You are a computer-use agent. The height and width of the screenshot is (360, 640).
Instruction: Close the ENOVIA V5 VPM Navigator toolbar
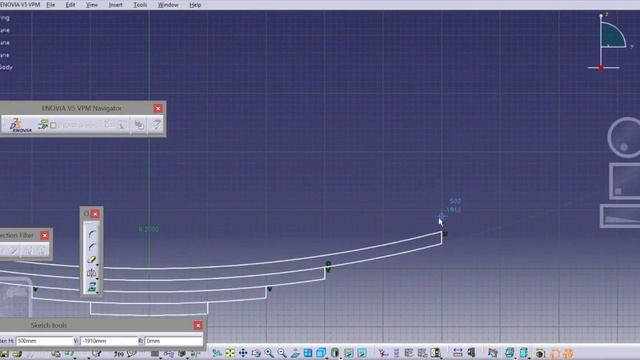click(158, 108)
